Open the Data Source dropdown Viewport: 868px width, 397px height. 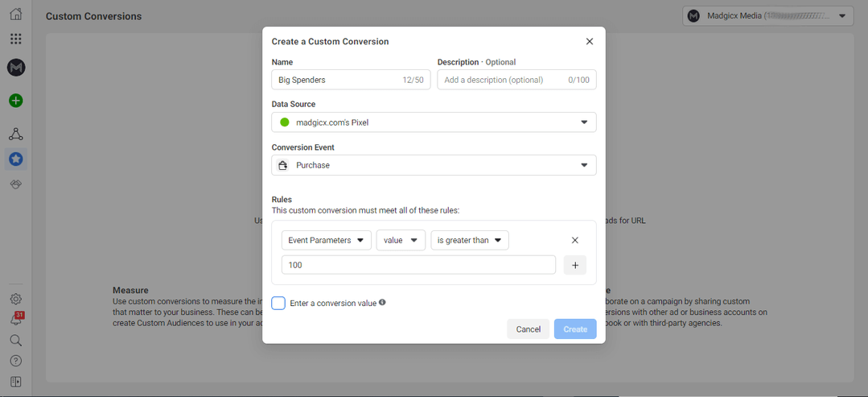pyautogui.click(x=434, y=122)
